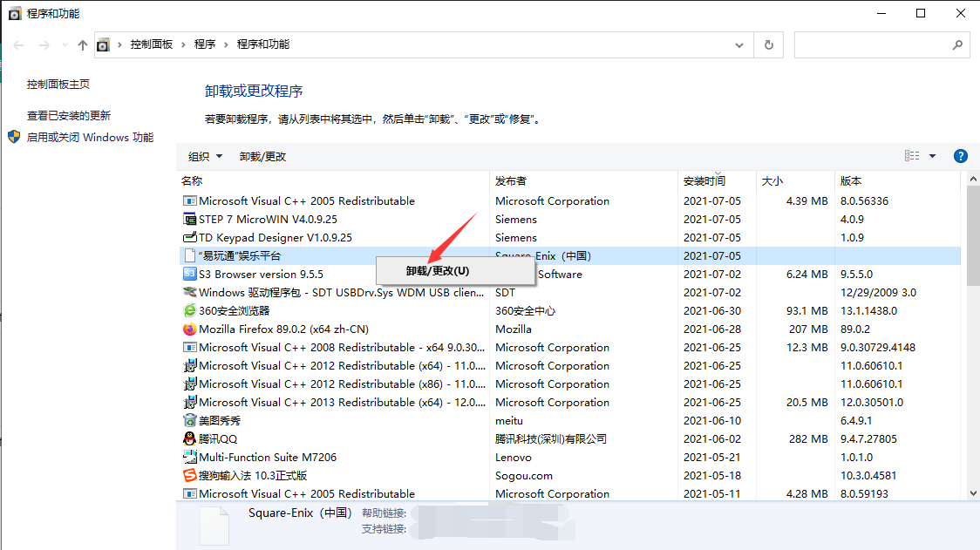The height and width of the screenshot is (550, 980).
Task: Click scrollbar up arrow
Action: point(973,179)
